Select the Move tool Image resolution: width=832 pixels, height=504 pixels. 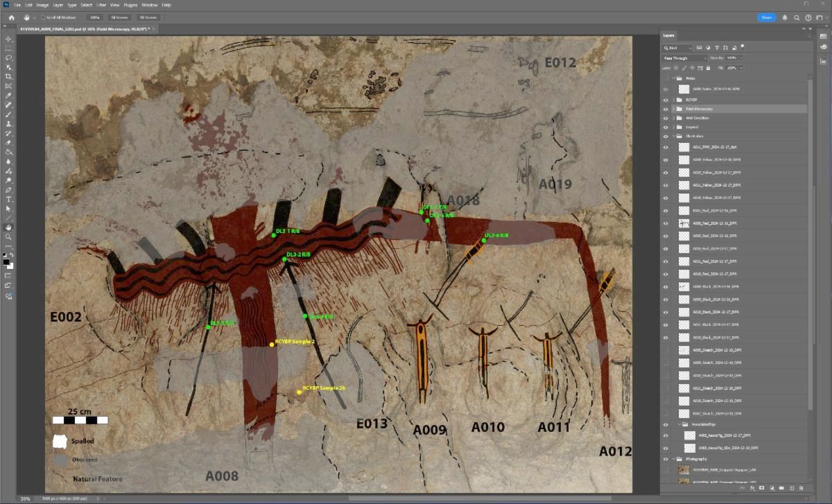tap(9, 40)
